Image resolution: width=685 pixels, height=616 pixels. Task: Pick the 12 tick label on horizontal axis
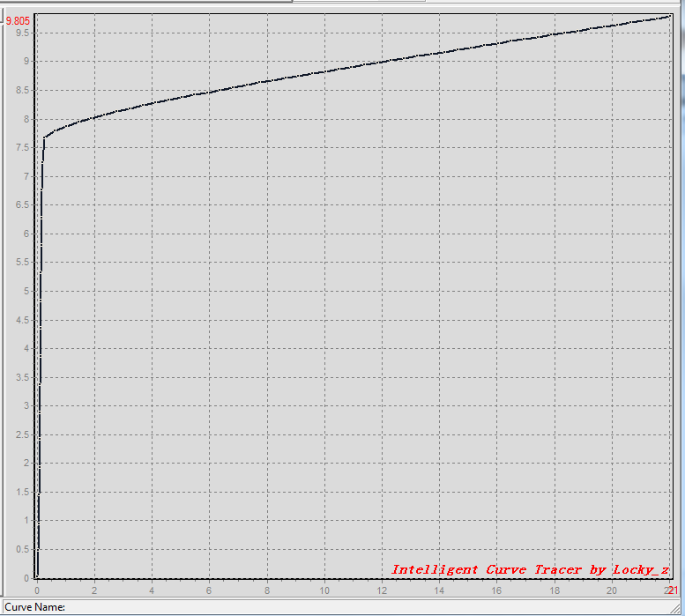coord(382,590)
